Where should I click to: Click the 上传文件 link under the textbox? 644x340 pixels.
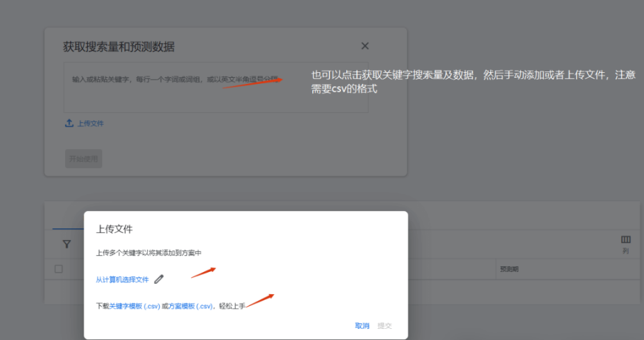coord(90,124)
